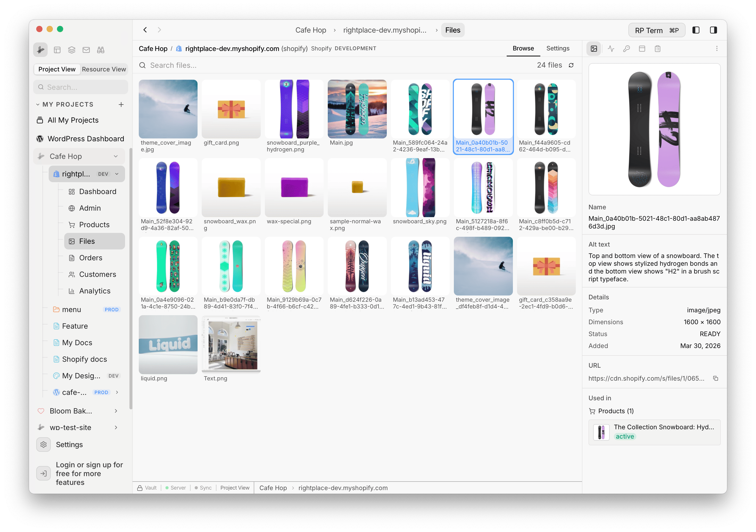
Task: Refresh the file list
Action: point(571,65)
